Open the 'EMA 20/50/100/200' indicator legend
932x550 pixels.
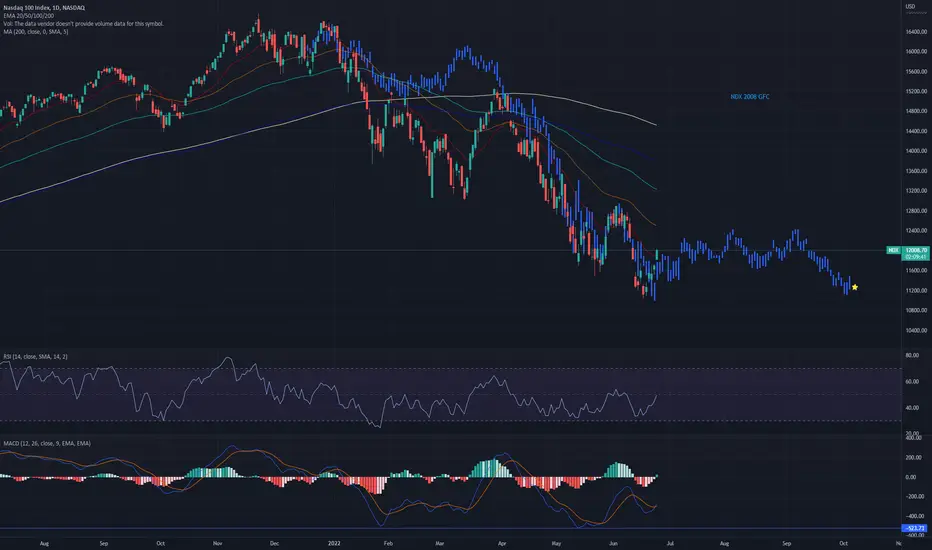pos(29,15)
